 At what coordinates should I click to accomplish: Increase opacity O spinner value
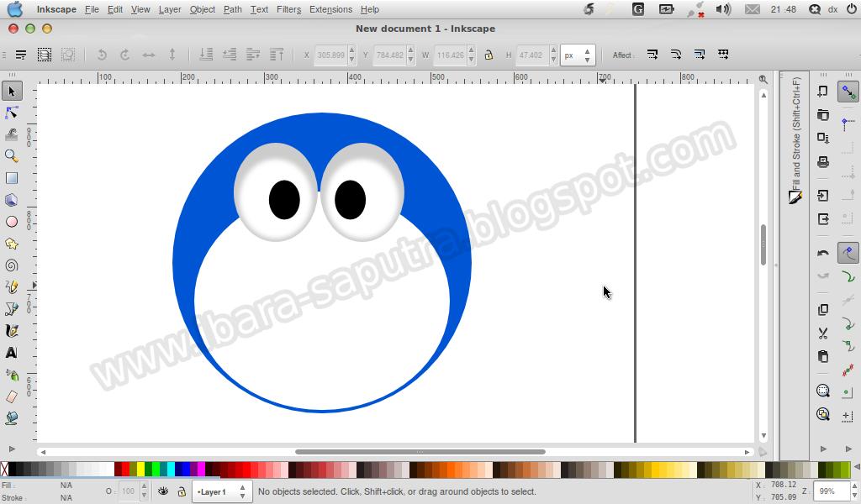coord(144,486)
